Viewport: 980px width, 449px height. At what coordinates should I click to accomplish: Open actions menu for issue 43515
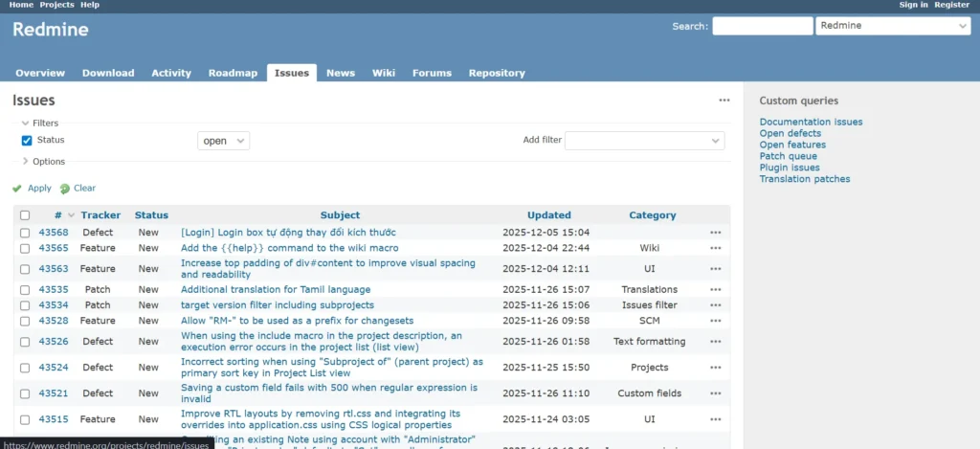[716, 419]
